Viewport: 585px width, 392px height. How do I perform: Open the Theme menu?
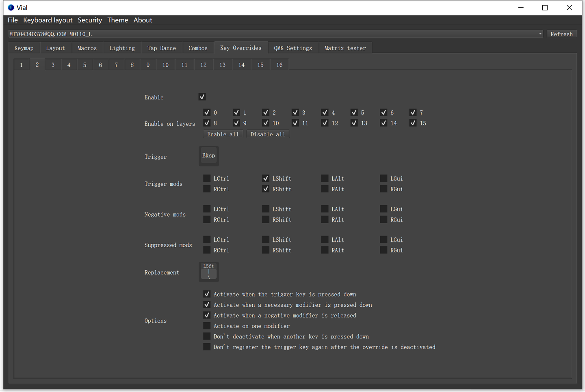coord(117,20)
